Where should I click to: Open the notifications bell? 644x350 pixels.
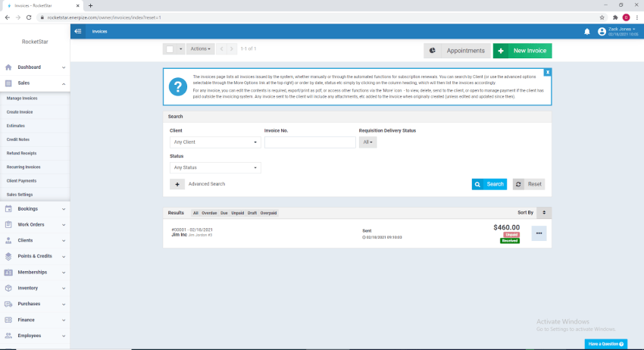coord(587,32)
